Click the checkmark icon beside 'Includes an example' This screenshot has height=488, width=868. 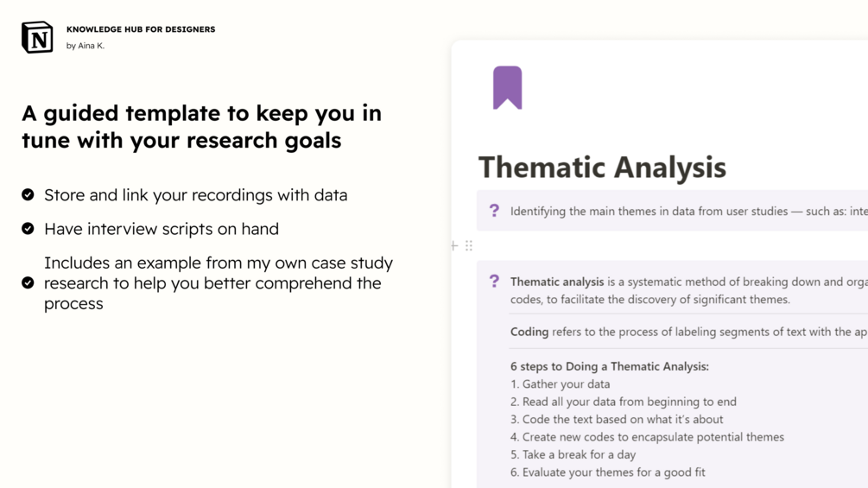[28, 282]
